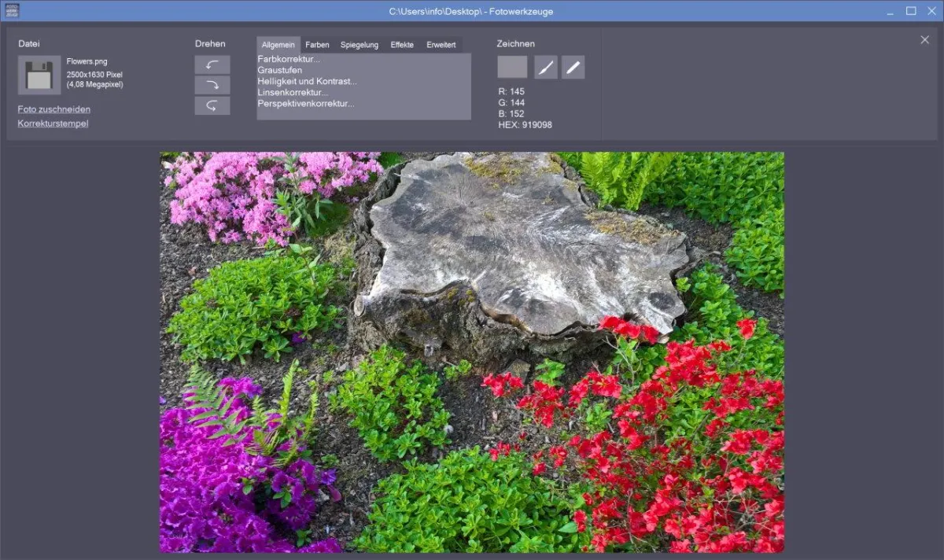Open the Korrekturstempel link
The image size is (944, 560).
[53, 123]
